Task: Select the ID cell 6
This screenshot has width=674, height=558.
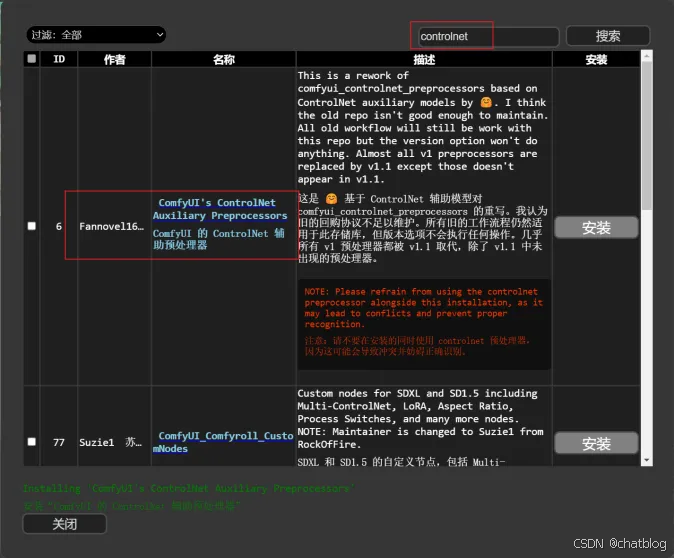Action: (x=59, y=227)
